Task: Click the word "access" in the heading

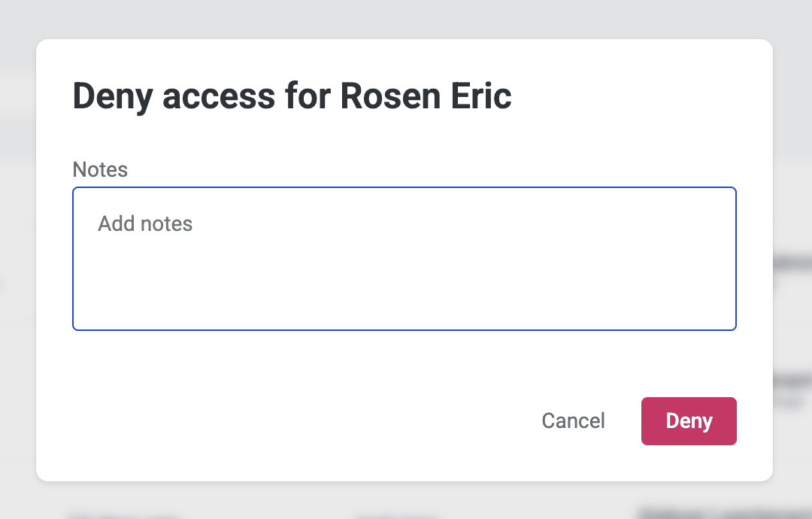Action: point(218,96)
